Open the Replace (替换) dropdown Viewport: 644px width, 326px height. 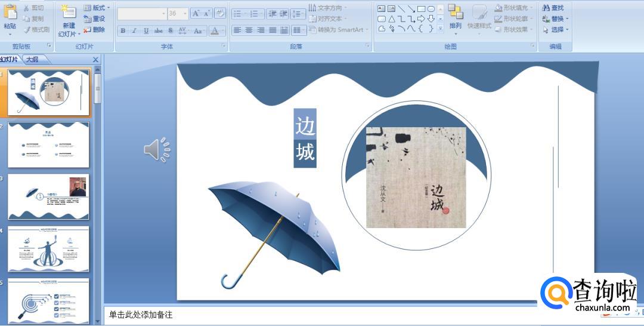tap(555, 19)
